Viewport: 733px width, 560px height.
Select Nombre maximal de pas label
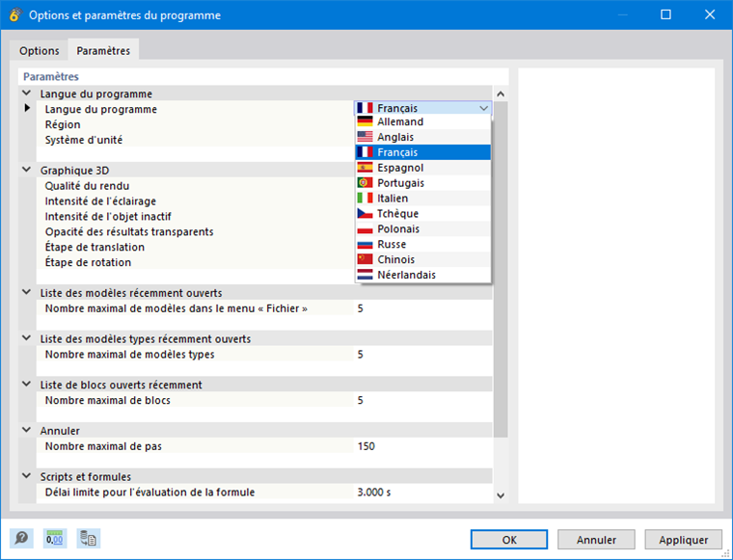[x=103, y=446]
